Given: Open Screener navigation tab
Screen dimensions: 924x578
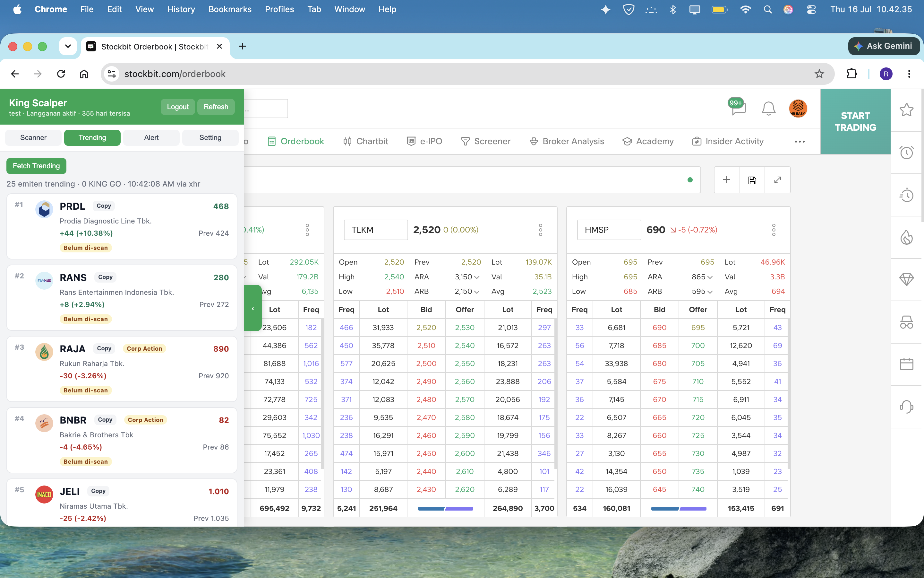Looking at the screenshot, I should (486, 141).
